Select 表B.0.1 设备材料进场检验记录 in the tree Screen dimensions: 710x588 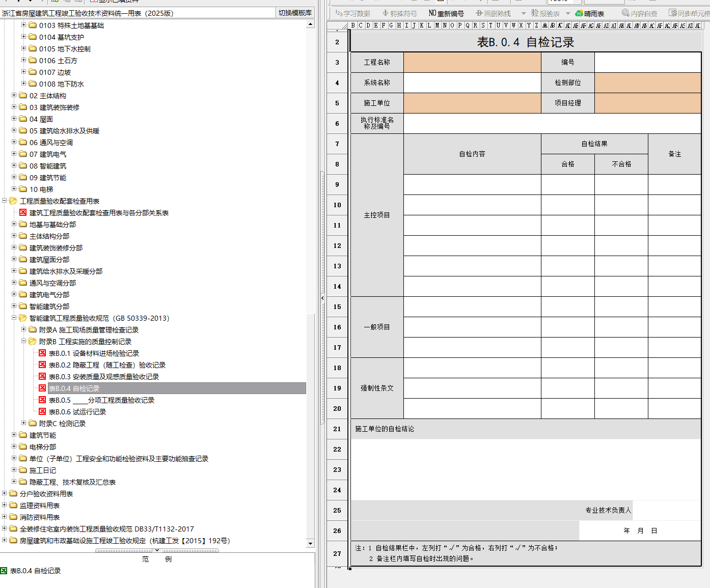click(x=94, y=353)
